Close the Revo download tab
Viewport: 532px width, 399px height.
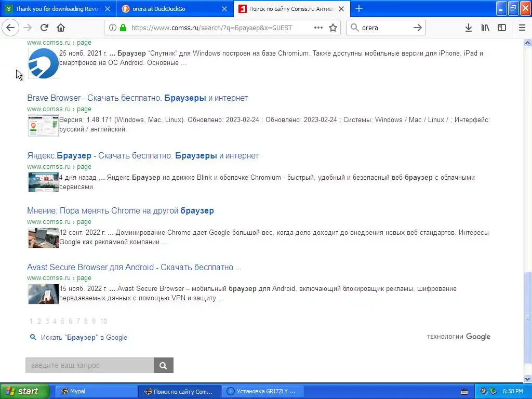tap(108, 9)
